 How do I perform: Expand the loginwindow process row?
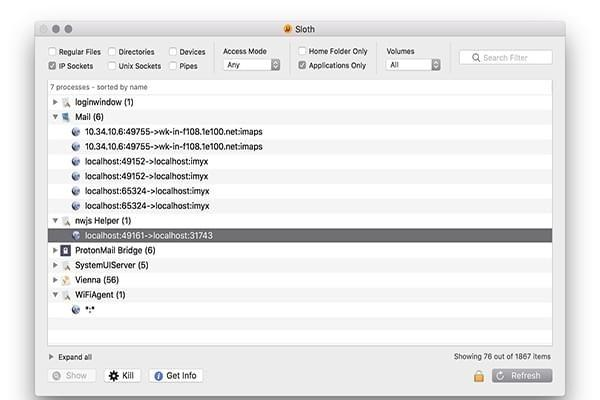[55, 102]
